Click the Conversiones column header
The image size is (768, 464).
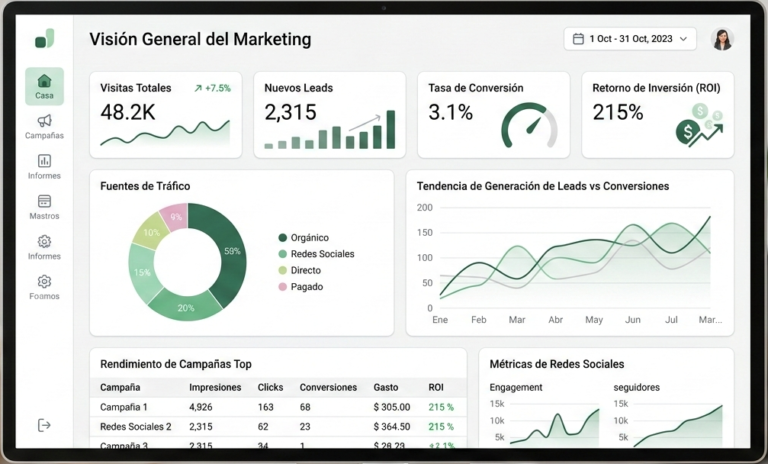pos(328,387)
